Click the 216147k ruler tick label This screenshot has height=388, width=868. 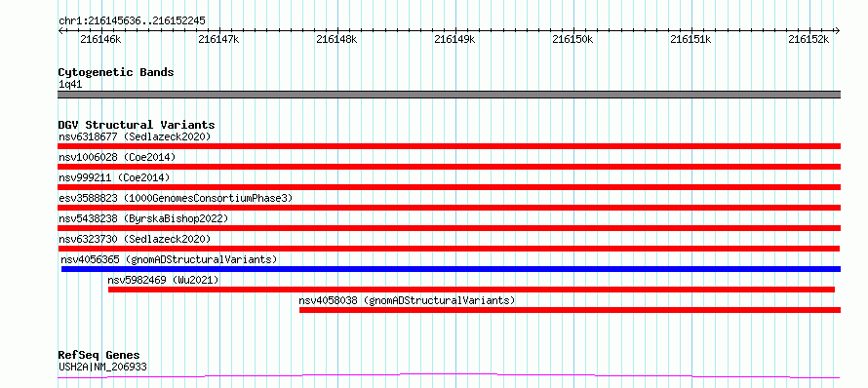click(218, 39)
